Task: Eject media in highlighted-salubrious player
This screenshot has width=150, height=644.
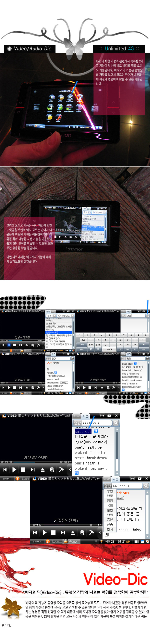Action: pos(42,469)
